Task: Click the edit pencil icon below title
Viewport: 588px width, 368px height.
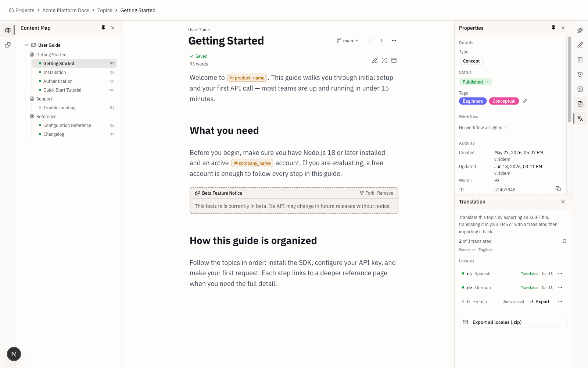Action: [375, 60]
